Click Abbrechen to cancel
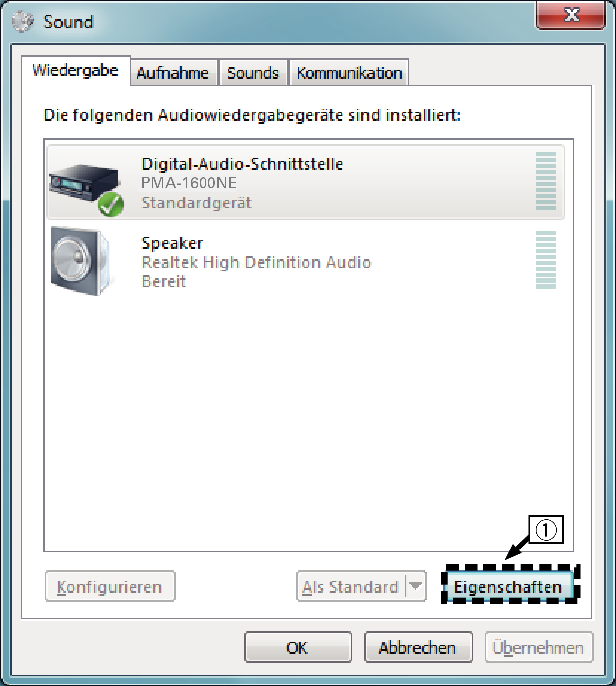 [x=418, y=647]
